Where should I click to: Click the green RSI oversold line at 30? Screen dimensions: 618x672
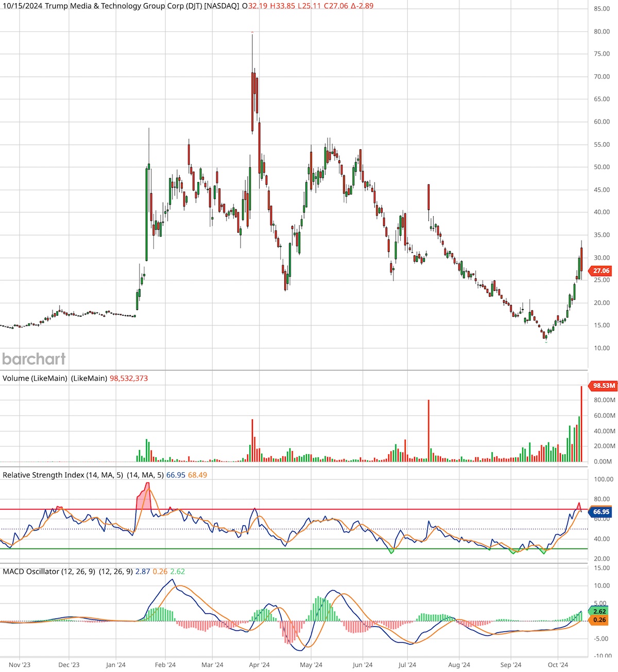click(x=294, y=549)
